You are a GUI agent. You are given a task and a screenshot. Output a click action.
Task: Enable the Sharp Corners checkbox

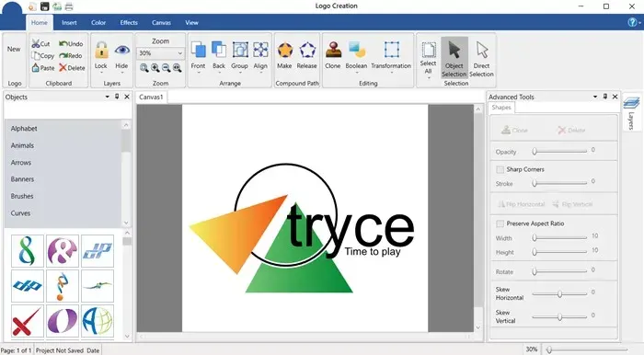(500, 169)
